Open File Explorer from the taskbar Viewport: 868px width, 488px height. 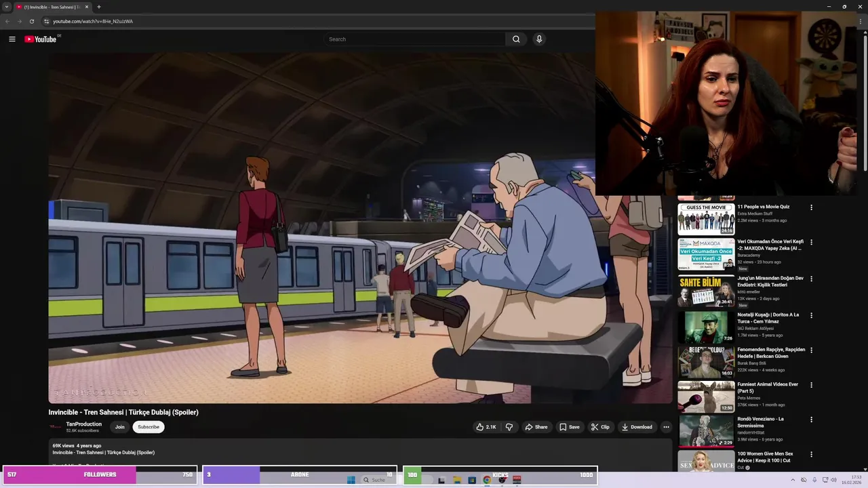[x=456, y=480]
